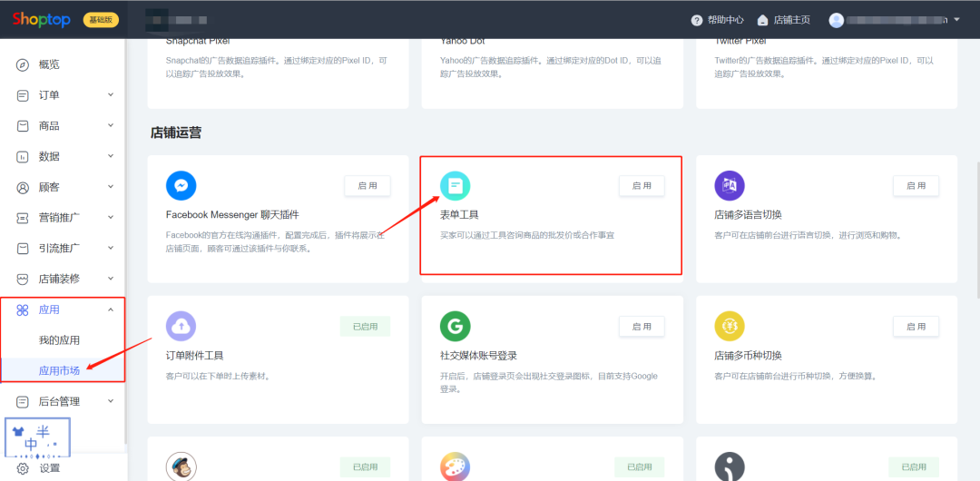Click the 订单 sidebar icon
Image resolution: width=980 pixels, height=481 pixels.
point(23,95)
